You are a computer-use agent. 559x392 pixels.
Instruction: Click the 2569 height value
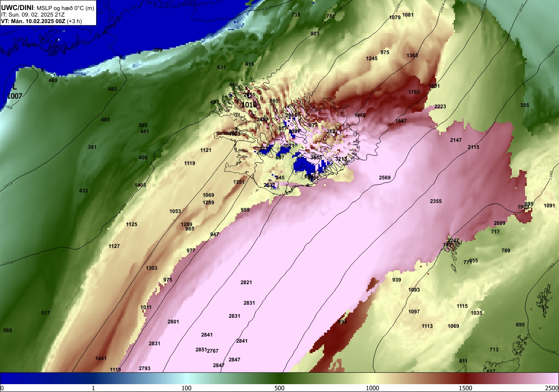(385, 178)
